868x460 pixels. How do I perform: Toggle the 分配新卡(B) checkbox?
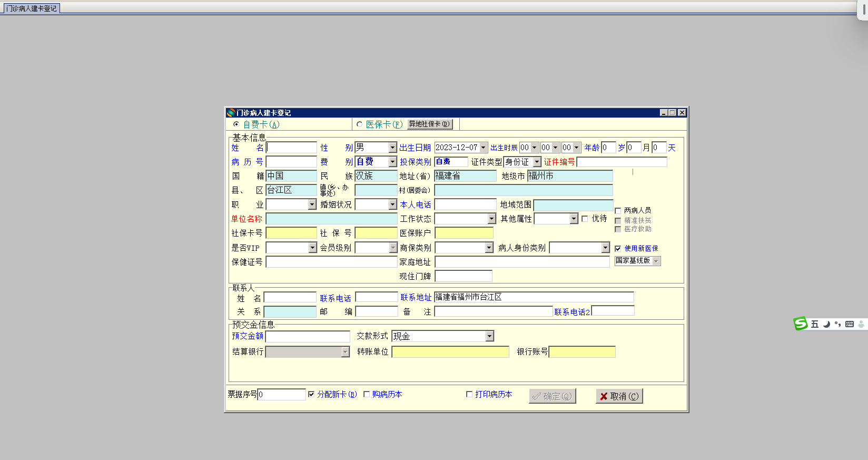coord(311,394)
